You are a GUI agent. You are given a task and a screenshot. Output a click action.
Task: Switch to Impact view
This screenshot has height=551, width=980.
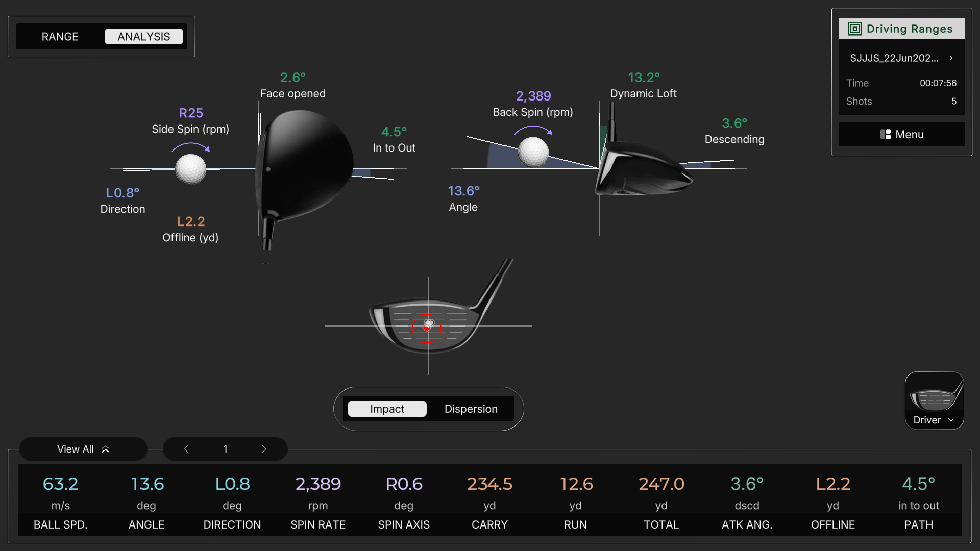pos(387,409)
